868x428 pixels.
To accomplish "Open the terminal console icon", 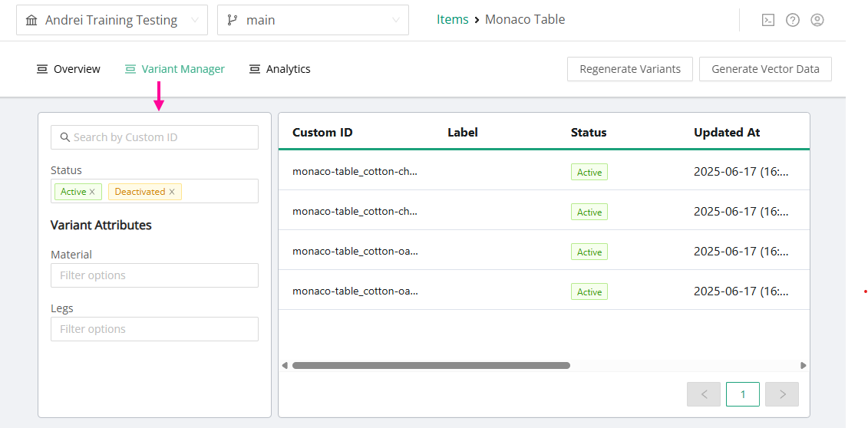I will [767, 20].
